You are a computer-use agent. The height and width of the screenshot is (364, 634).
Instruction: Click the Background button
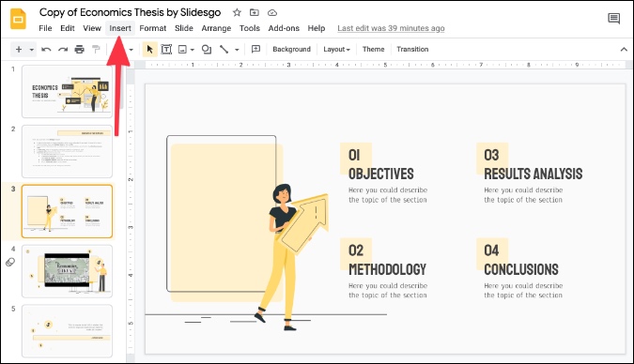tap(291, 50)
